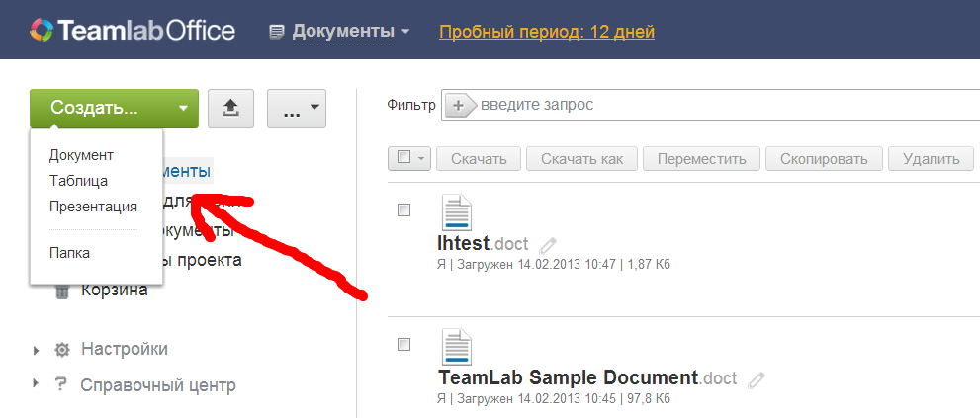Click the lhtest document file icon
Viewport: 980px width, 418px height.
(457, 212)
